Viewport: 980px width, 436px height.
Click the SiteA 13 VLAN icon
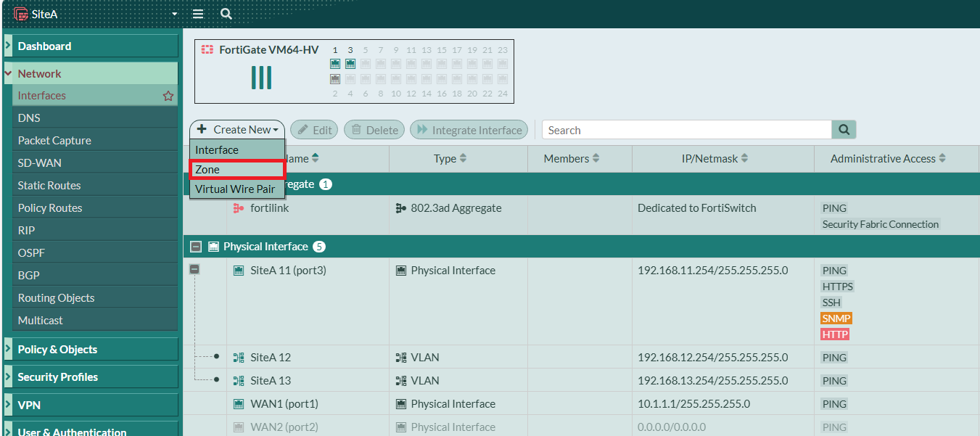click(239, 381)
